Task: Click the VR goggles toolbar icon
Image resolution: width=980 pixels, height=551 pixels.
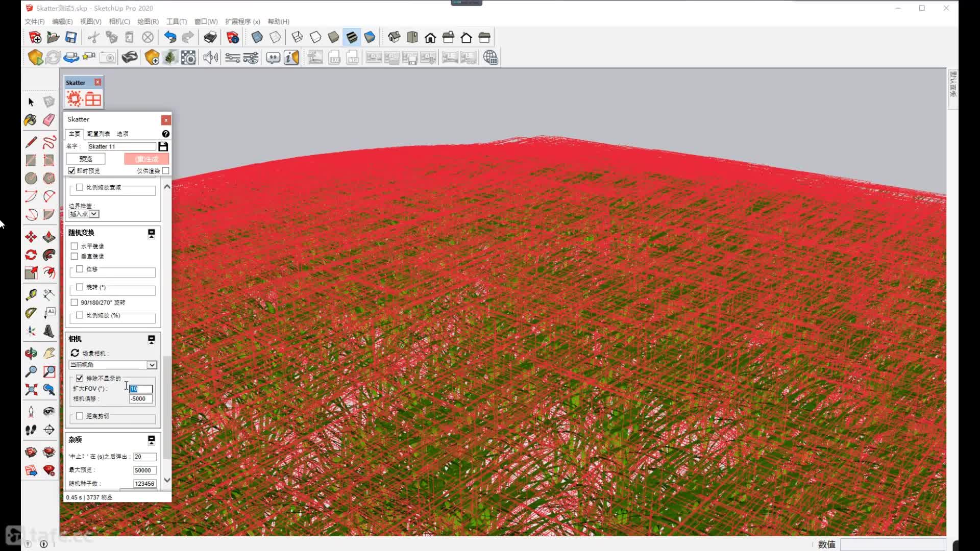Action: [130, 57]
